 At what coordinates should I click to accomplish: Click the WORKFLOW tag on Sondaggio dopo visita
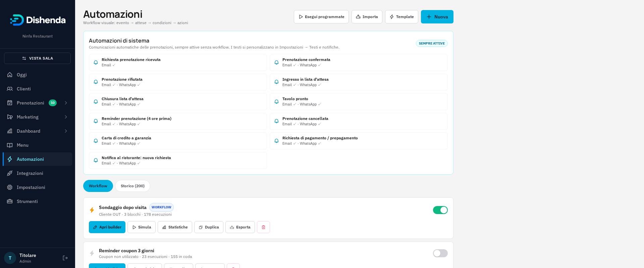click(x=161, y=207)
